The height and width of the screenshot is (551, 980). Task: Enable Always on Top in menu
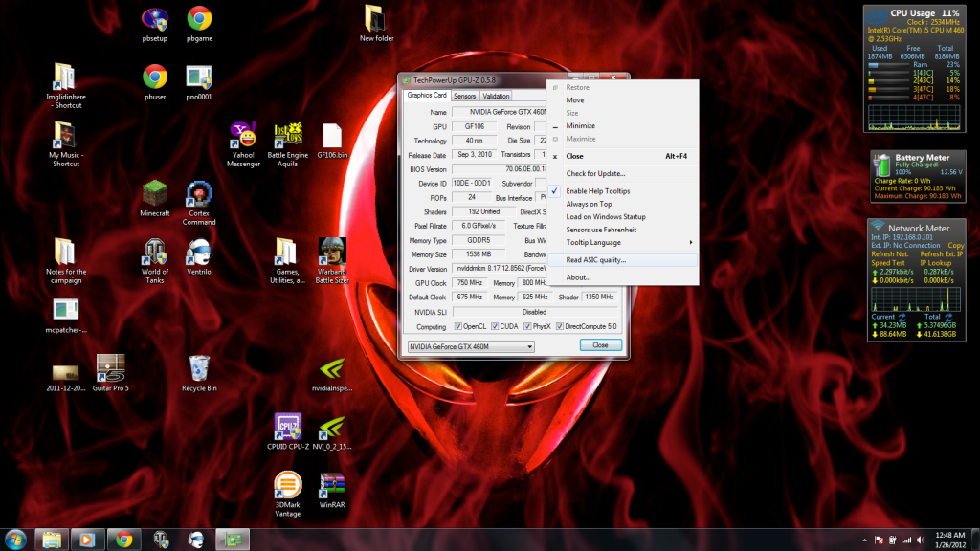tap(622, 205)
